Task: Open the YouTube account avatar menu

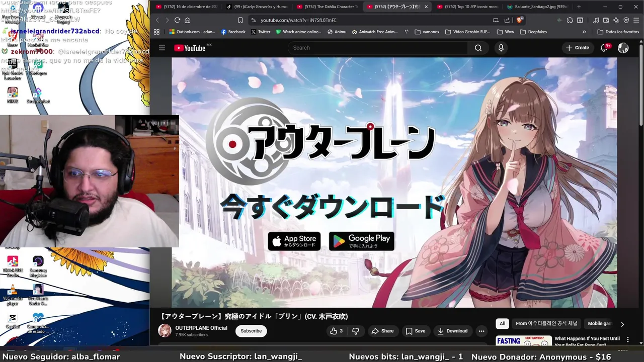Action: [x=623, y=48]
